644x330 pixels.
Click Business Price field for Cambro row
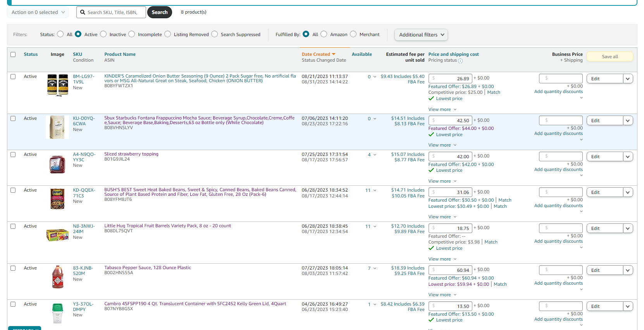pos(561,306)
